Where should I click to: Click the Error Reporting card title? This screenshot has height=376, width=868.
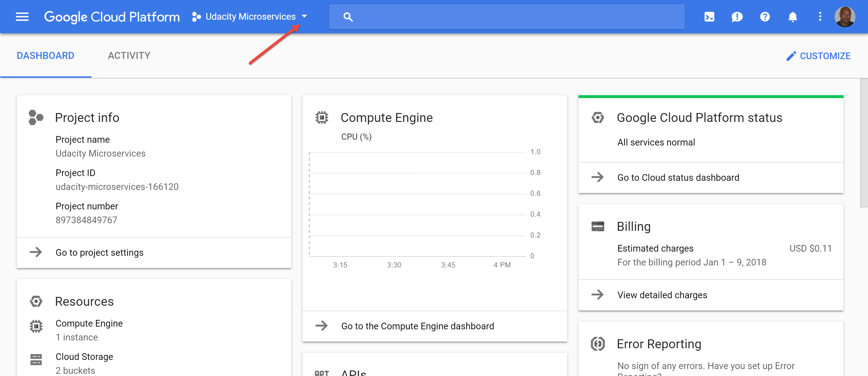(659, 344)
